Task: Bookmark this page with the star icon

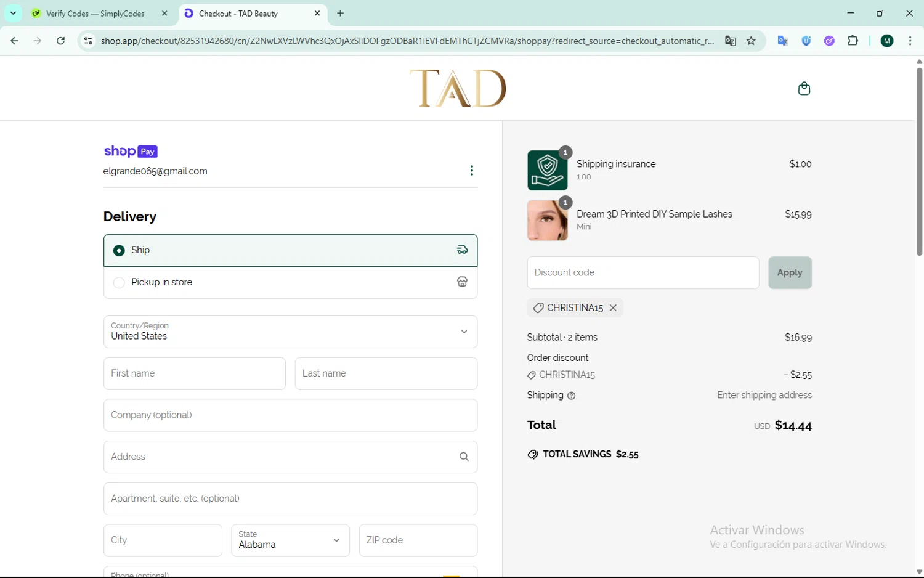Action: [751, 41]
